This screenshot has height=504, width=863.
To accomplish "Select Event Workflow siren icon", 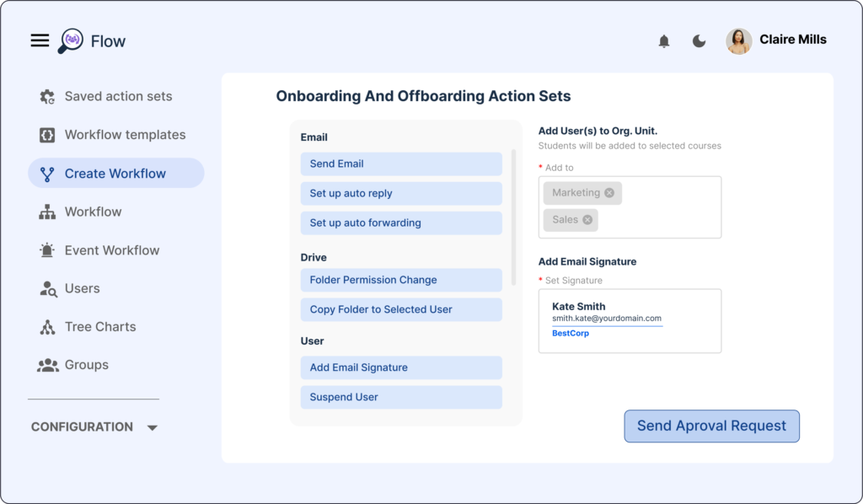I will click(x=47, y=250).
